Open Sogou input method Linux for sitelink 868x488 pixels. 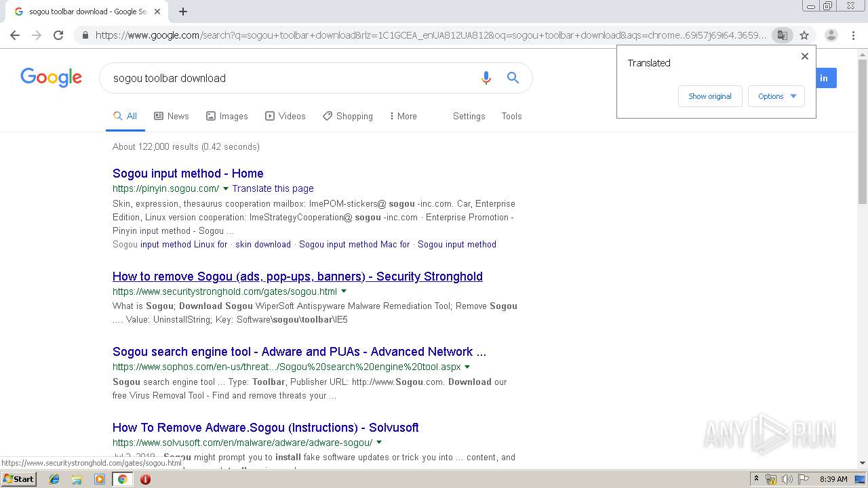(x=184, y=245)
